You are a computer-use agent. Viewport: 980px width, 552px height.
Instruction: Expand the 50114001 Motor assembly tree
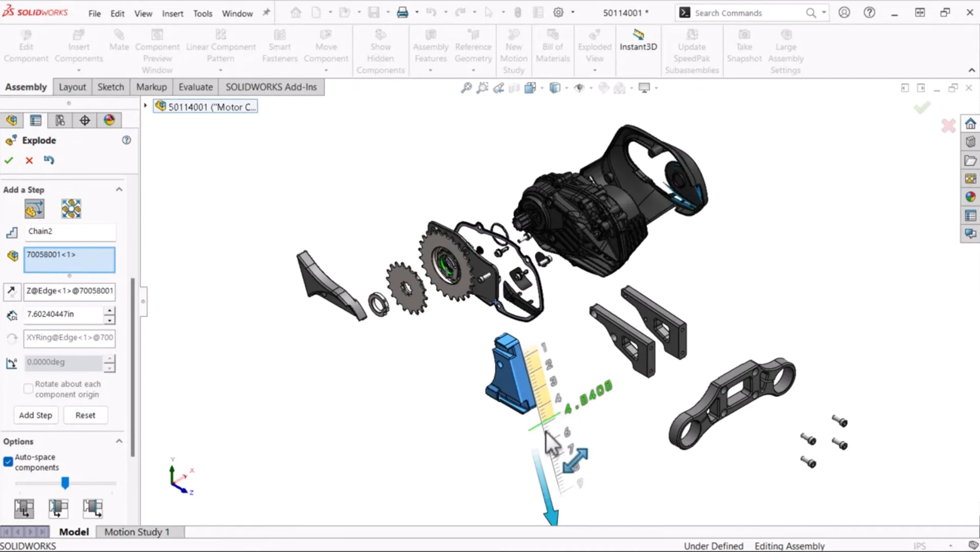[x=146, y=106]
